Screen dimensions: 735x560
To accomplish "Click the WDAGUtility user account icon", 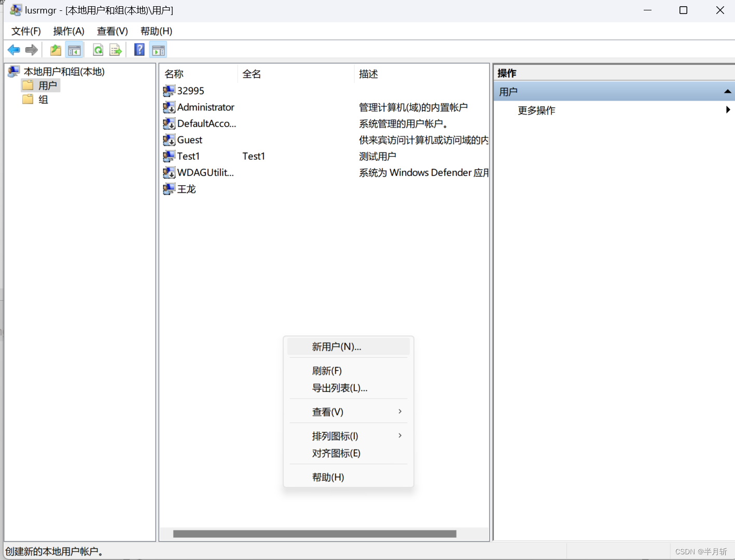I will point(169,173).
